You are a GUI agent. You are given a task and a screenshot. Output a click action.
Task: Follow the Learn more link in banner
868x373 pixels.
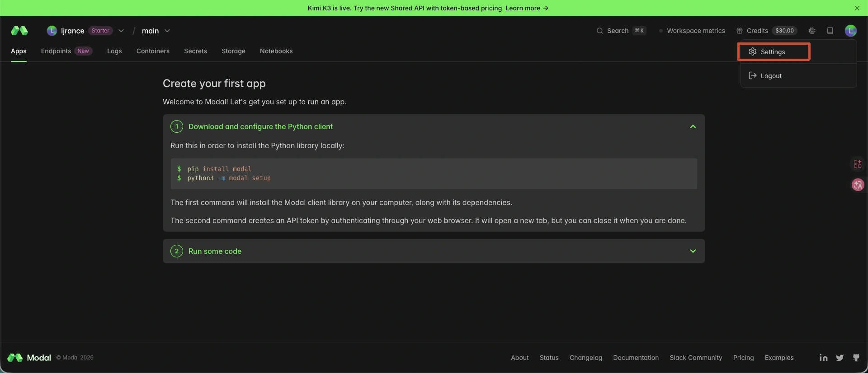[x=523, y=8]
